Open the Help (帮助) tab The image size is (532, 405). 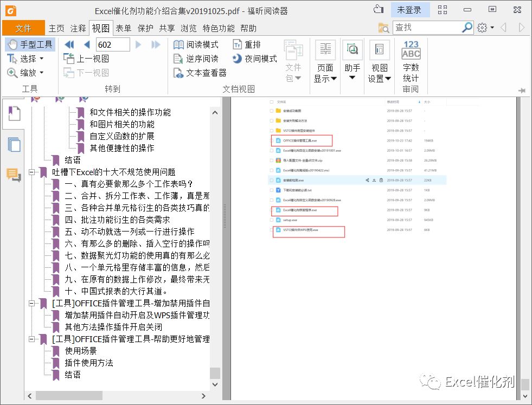(x=248, y=28)
